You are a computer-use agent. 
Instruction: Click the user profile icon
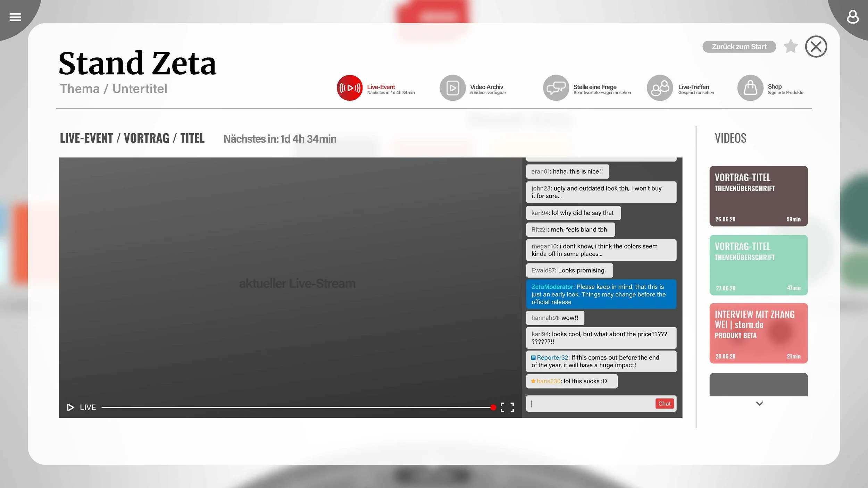(852, 17)
